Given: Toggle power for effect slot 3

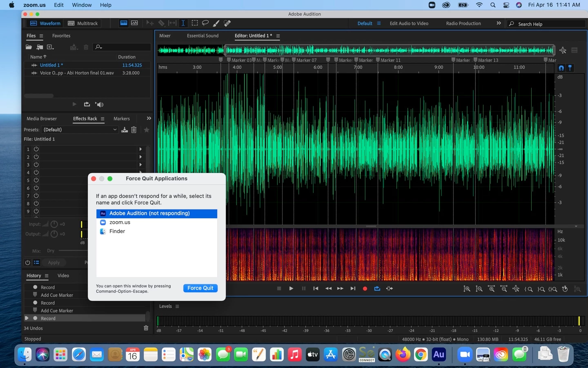Looking at the screenshot, I should pos(36,165).
